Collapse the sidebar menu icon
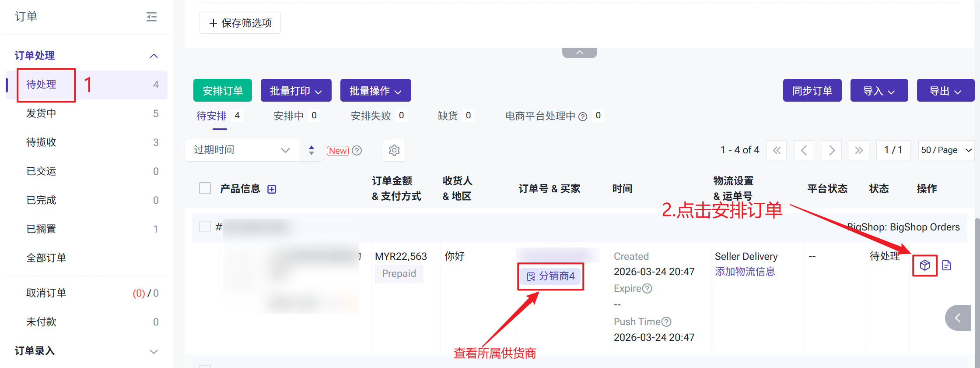 (151, 17)
